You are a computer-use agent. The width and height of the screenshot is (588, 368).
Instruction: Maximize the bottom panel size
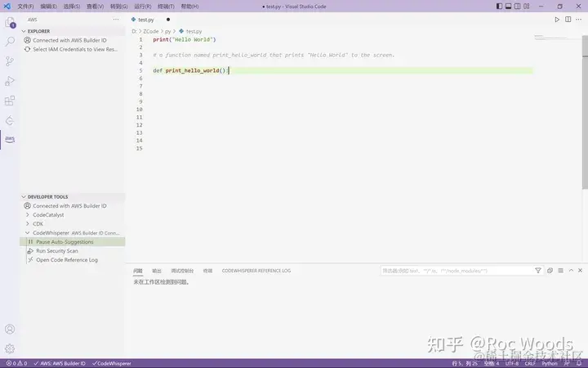[571, 271]
